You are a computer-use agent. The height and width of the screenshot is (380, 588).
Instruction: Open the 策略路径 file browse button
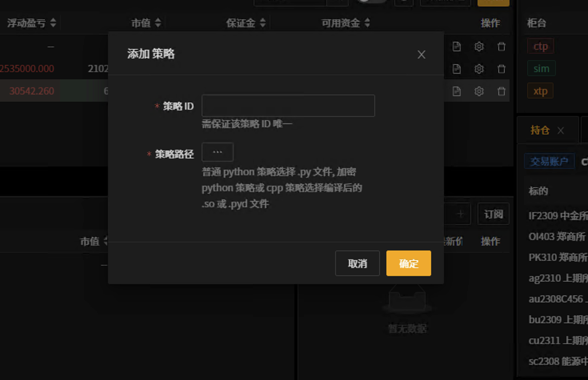[217, 152]
